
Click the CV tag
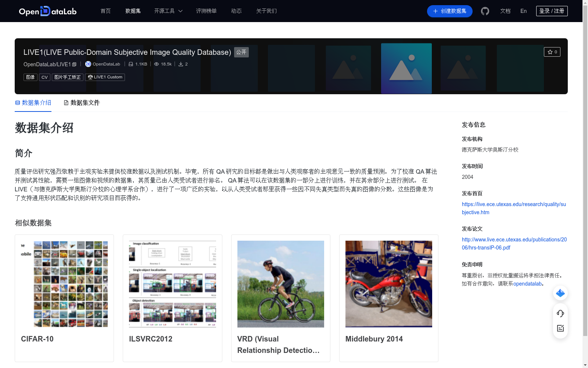44,77
